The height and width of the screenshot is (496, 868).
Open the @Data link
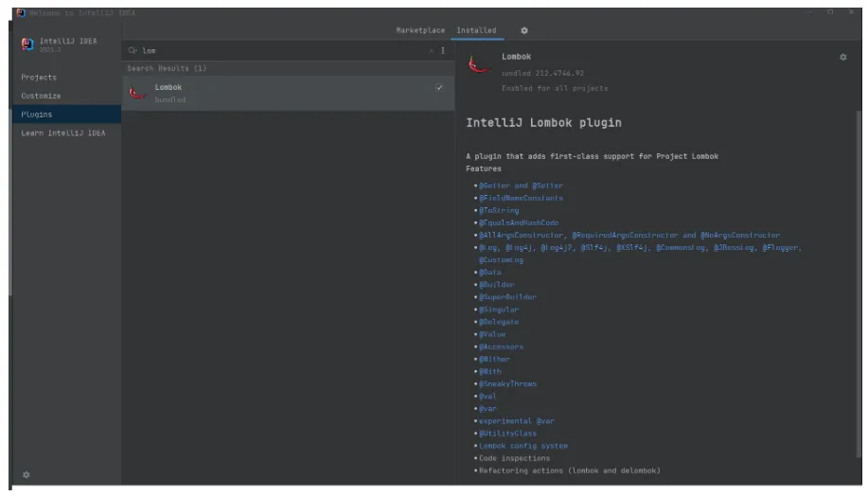pyautogui.click(x=490, y=273)
